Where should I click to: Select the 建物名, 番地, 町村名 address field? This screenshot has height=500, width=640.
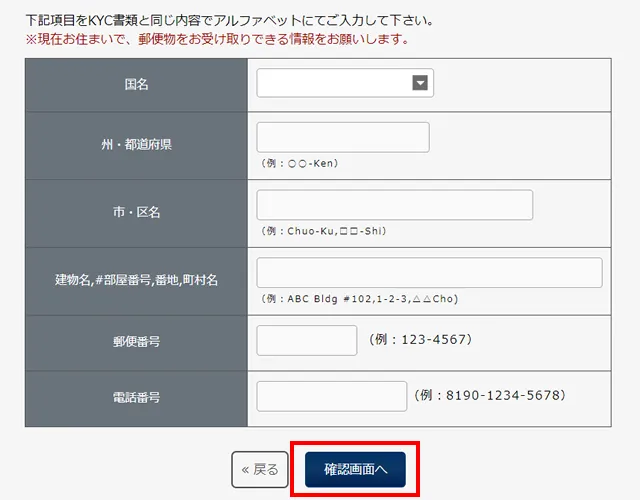[429, 273]
